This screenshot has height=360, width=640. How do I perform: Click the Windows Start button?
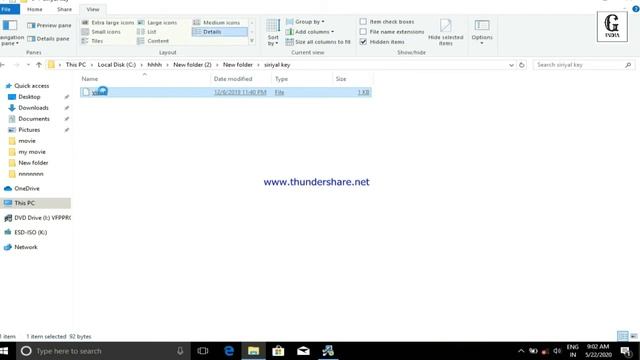[4, 351]
